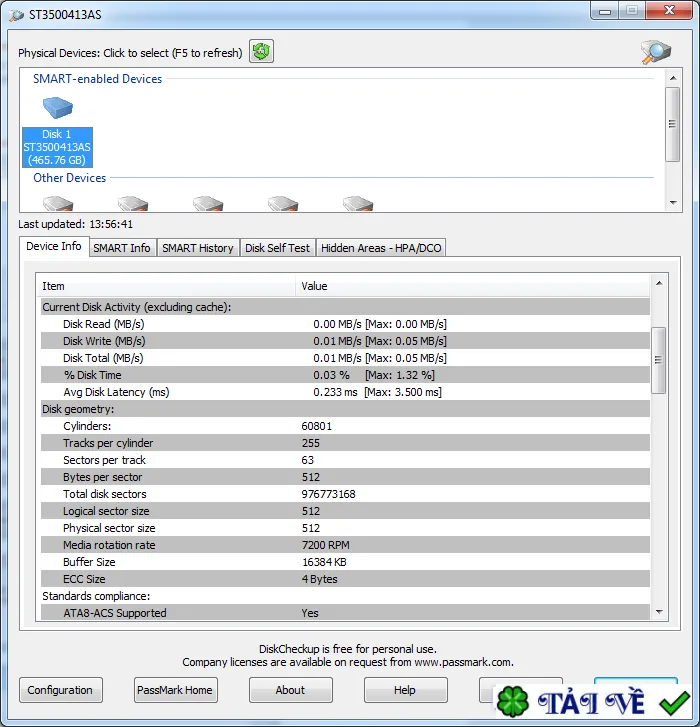Click the SMART-enabled Devices group header
This screenshot has width=700, height=727.
pos(97,79)
